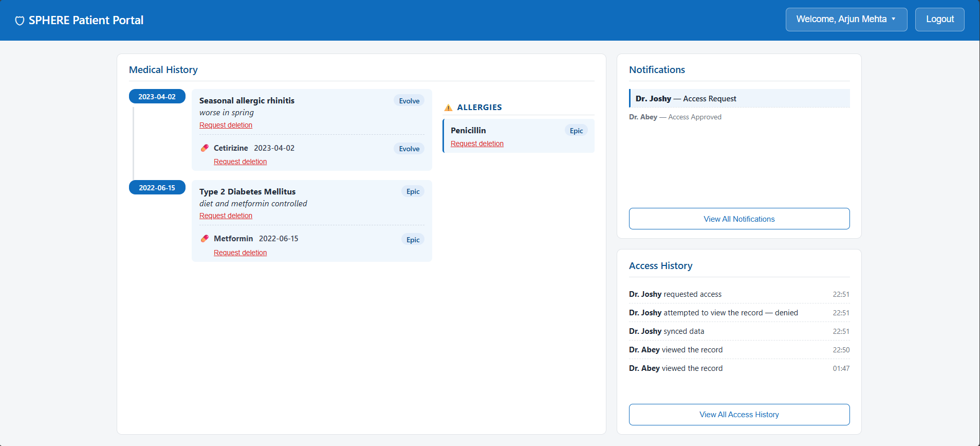Click the Evolve badge on Seasonal allergic rhinitis
This screenshot has width=980, height=446.
[409, 101]
